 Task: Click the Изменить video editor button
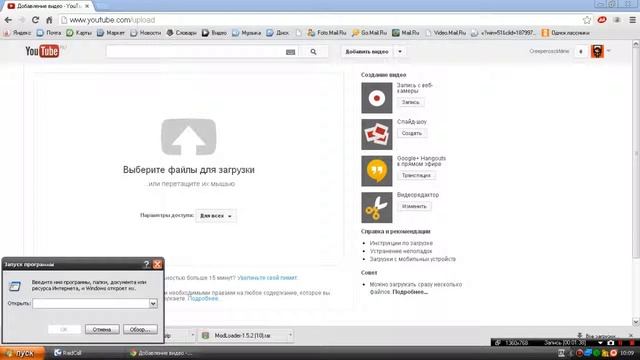click(414, 207)
